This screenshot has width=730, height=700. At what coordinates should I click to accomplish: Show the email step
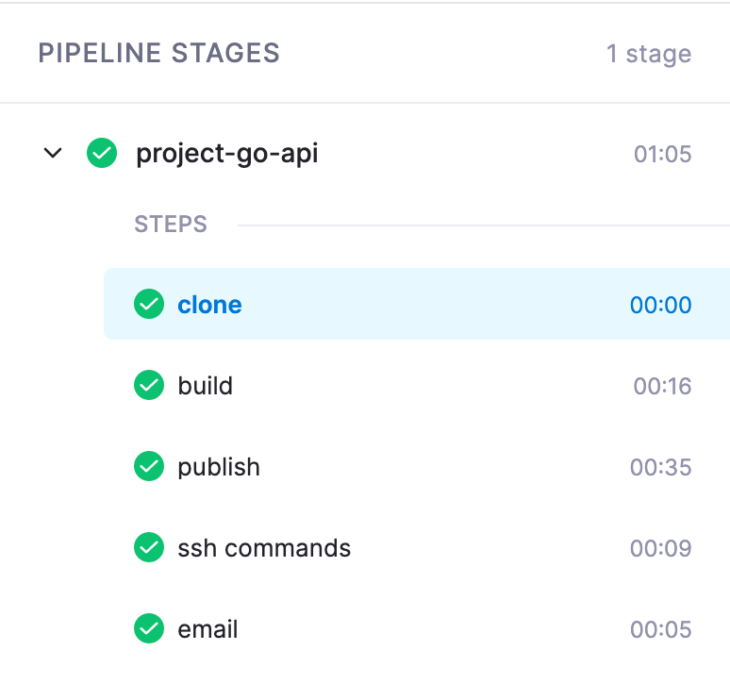pyautogui.click(x=208, y=629)
